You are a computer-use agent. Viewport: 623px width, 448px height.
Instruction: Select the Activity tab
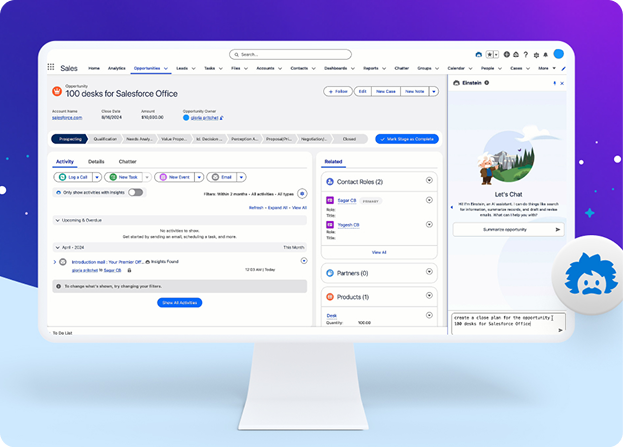pos(65,162)
